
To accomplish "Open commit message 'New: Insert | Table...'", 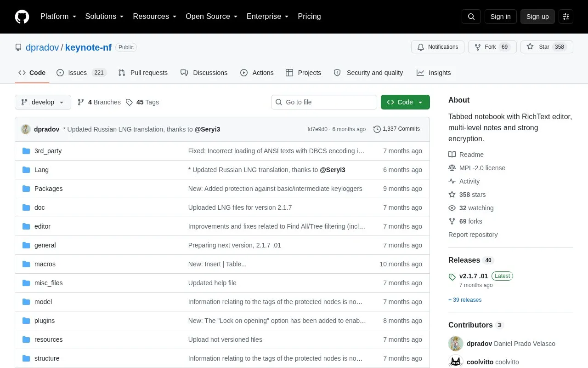I will (x=217, y=264).
